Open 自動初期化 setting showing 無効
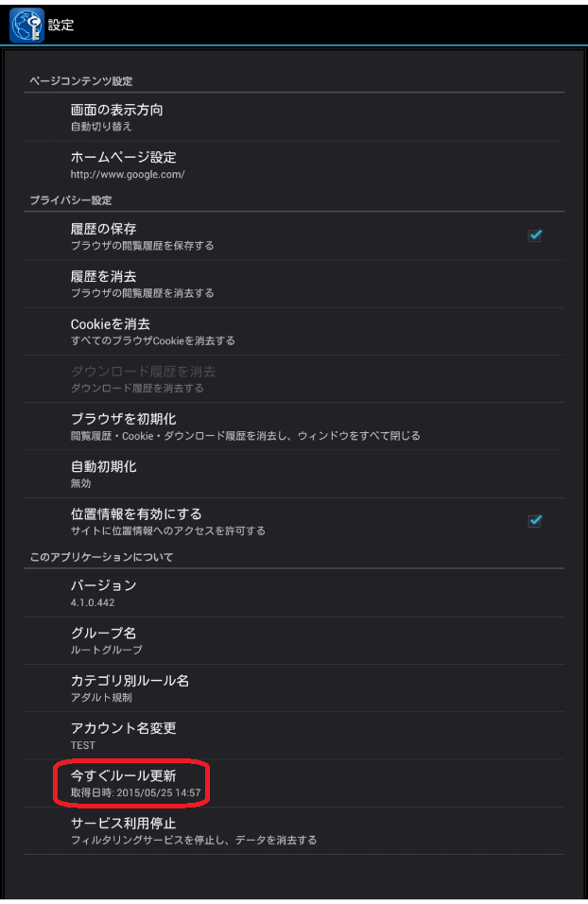This screenshot has height=904, width=588. click(x=294, y=474)
